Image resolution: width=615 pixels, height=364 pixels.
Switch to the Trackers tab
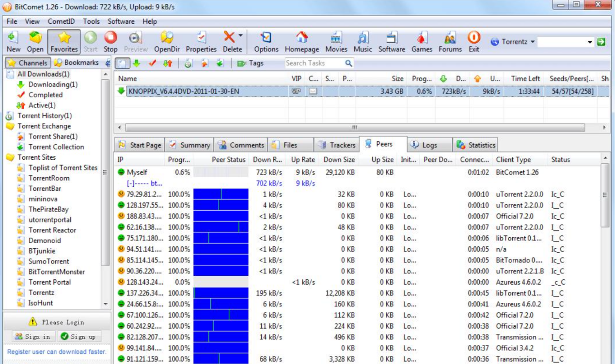click(337, 145)
